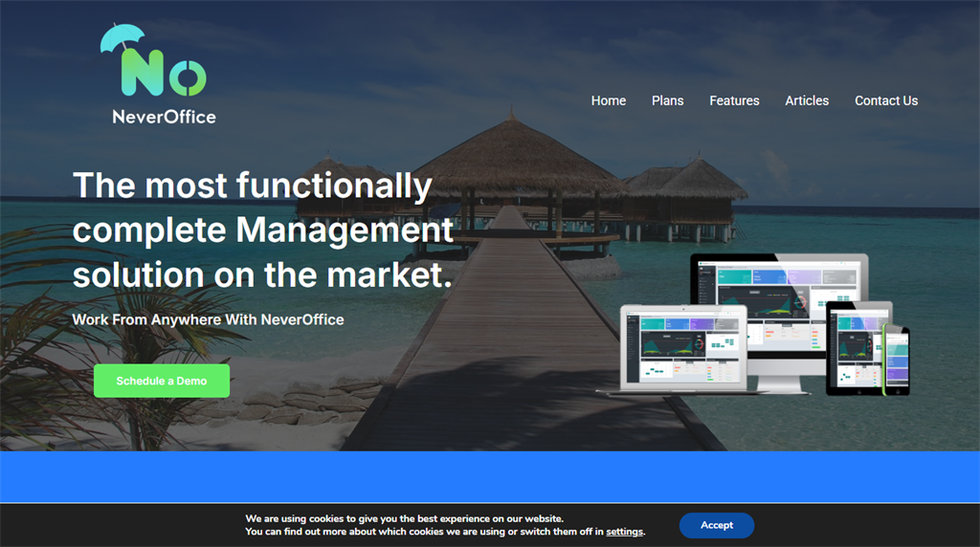Image resolution: width=980 pixels, height=547 pixels.
Task: Open the Articles page
Action: [x=807, y=100]
